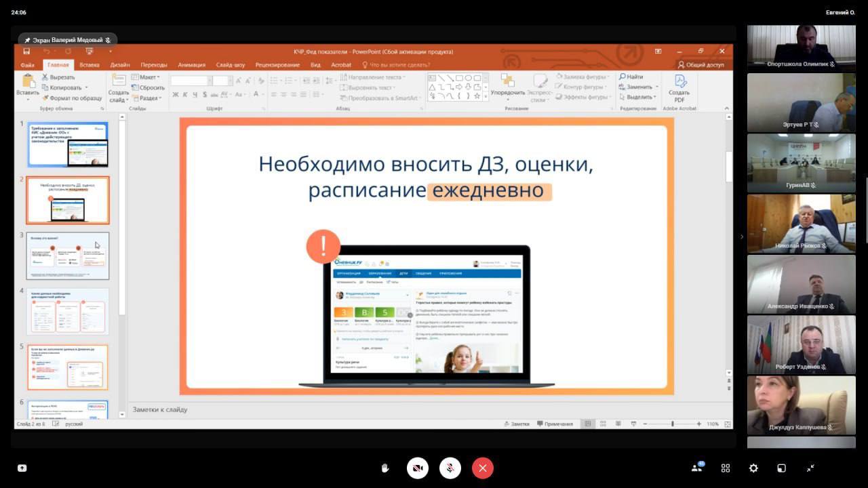
Task: Select slide 5 thumbnail
Action: (x=67, y=367)
